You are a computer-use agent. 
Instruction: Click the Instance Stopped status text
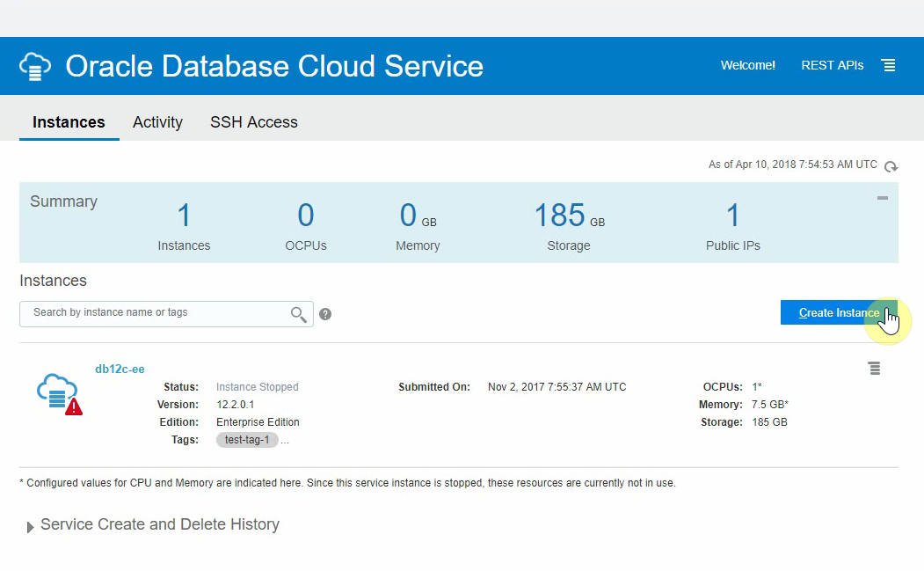pyautogui.click(x=257, y=387)
